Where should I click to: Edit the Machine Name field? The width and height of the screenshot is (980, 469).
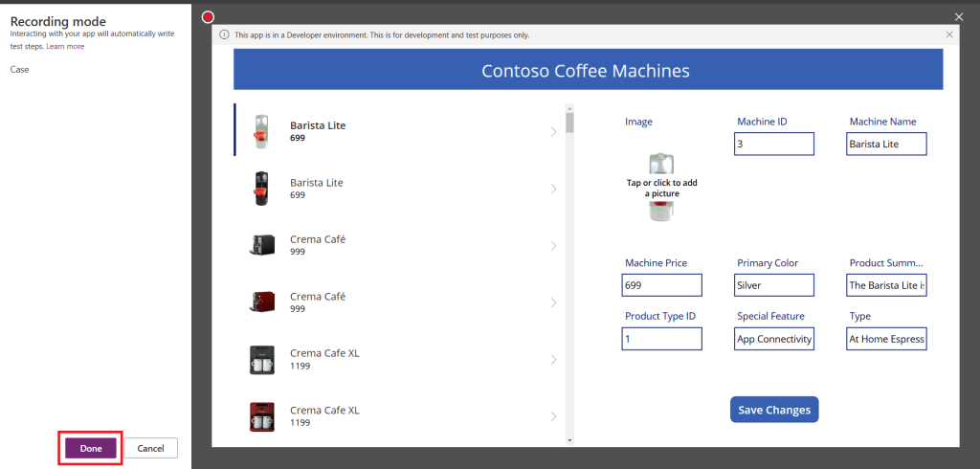click(x=886, y=144)
